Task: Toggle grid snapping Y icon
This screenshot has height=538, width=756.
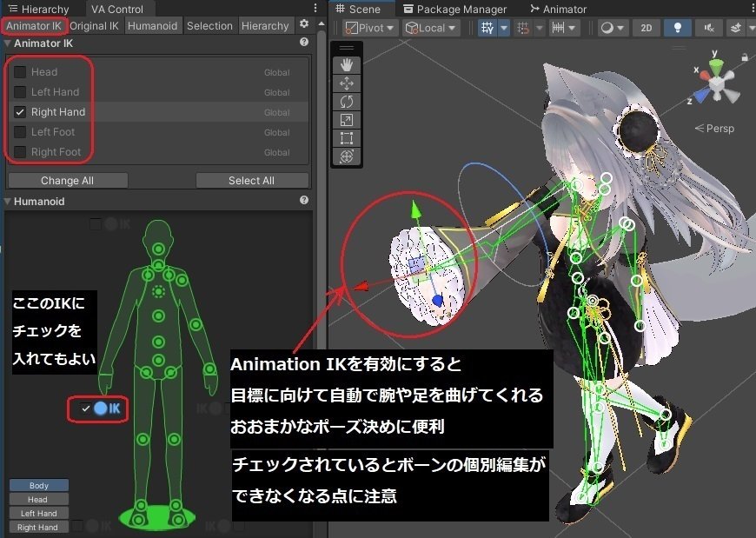Action: tap(487, 28)
